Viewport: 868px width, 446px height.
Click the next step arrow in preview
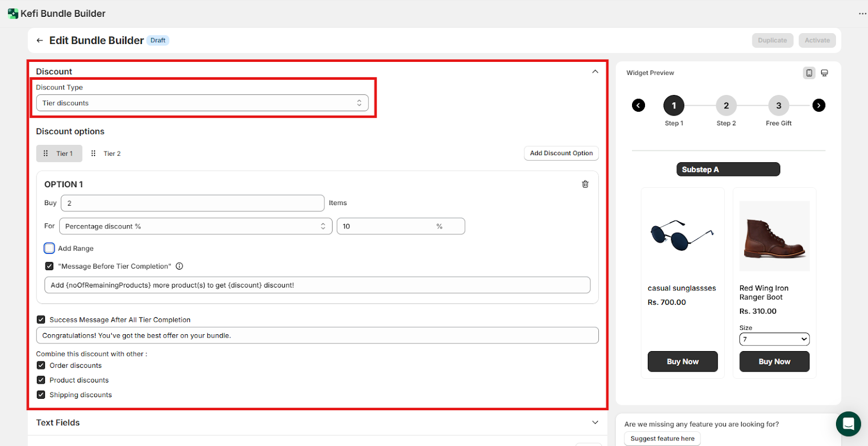pyautogui.click(x=819, y=105)
